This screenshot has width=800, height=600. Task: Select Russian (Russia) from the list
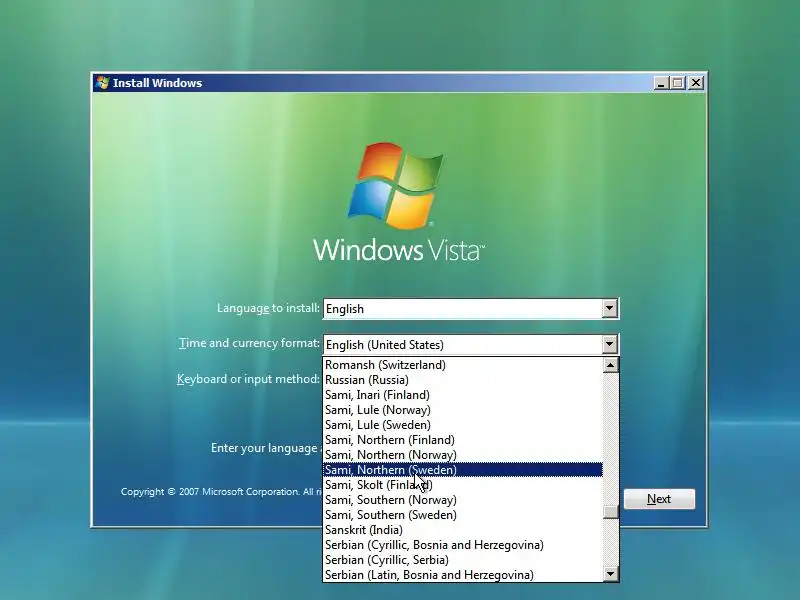coord(463,380)
